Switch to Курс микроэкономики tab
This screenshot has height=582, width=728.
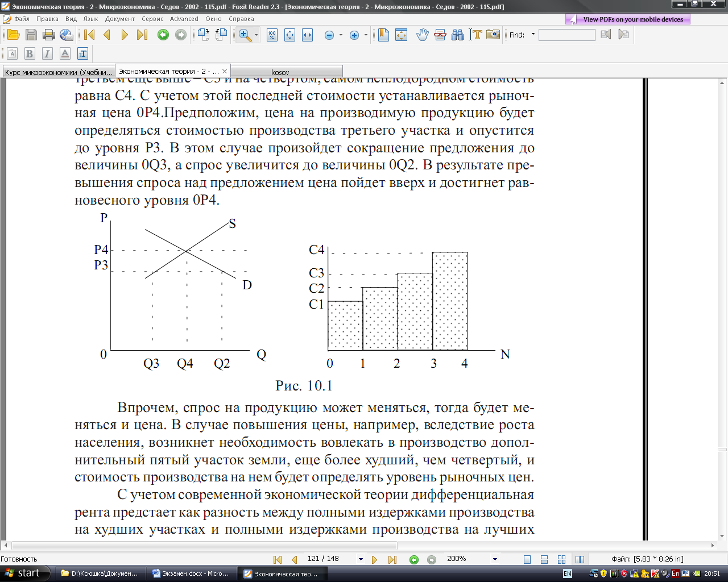pos(59,72)
